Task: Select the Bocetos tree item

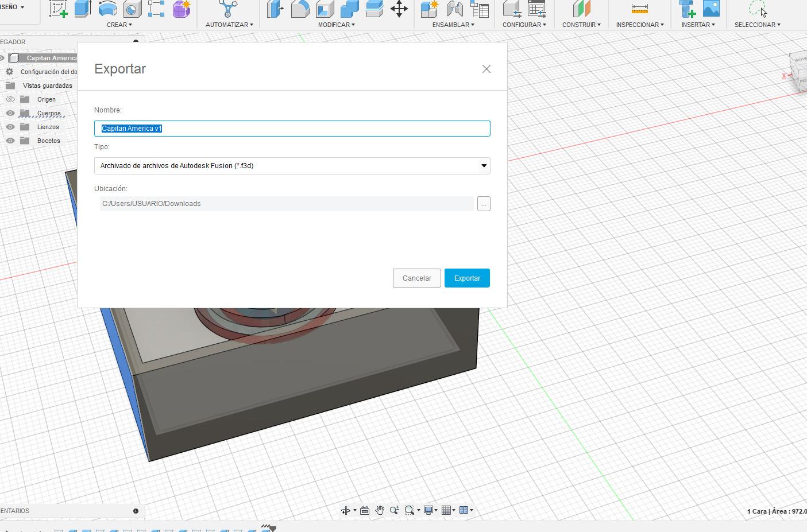Action: [49, 141]
